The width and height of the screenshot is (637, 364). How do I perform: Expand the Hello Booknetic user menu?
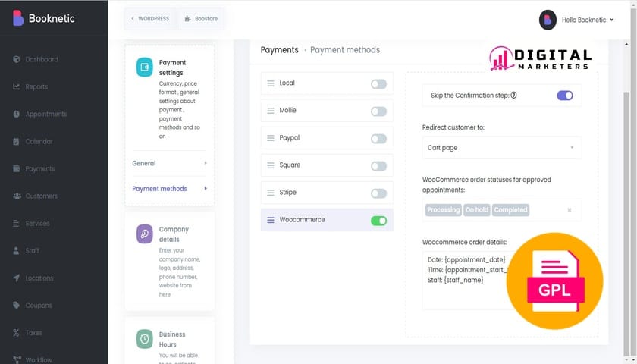pos(577,20)
